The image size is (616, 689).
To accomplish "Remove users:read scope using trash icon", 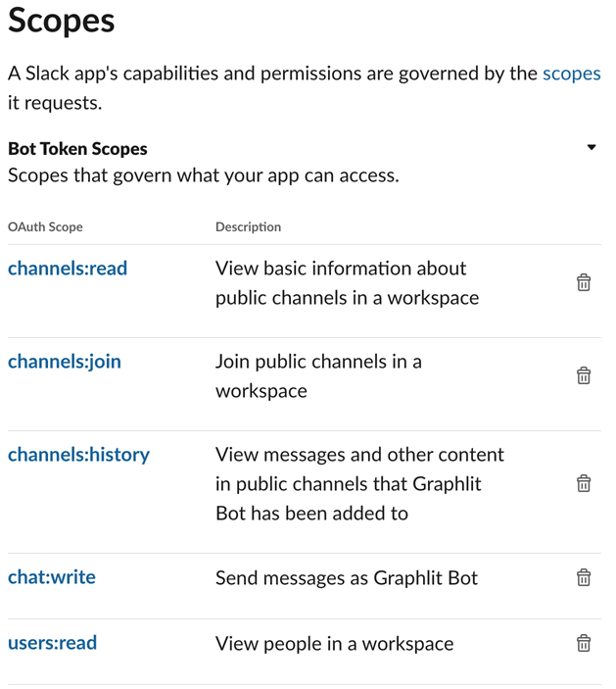I will (x=584, y=643).
